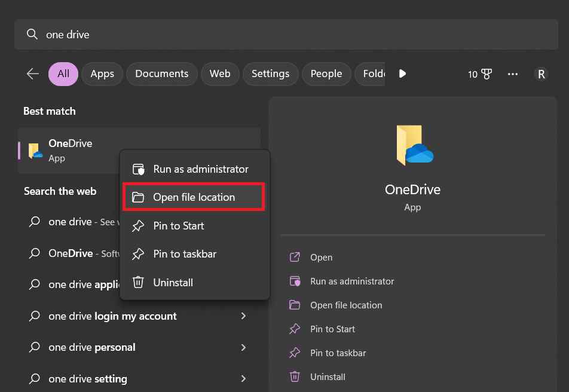Click the folder icon in details pane
Viewport: 569px width, 392px height.
294,305
